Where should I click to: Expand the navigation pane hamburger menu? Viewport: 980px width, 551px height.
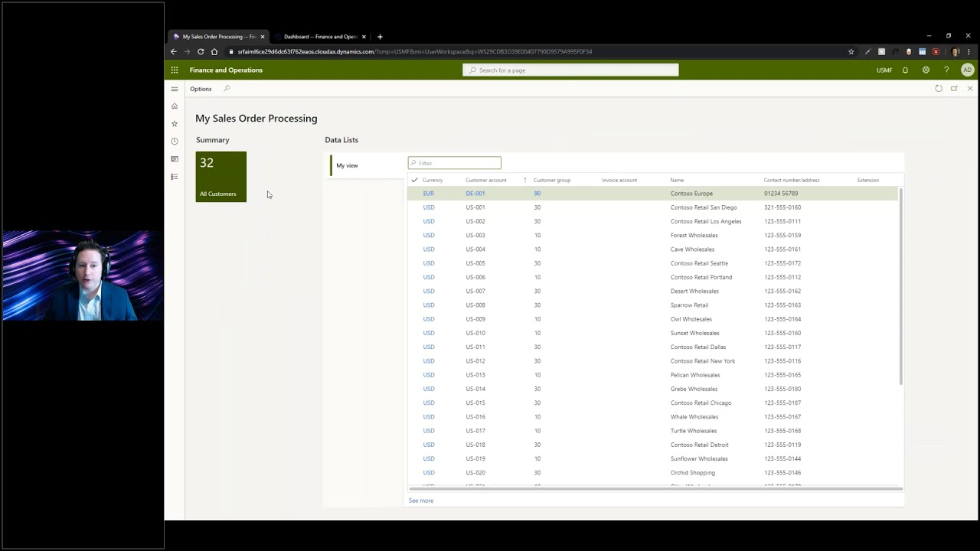(x=175, y=89)
